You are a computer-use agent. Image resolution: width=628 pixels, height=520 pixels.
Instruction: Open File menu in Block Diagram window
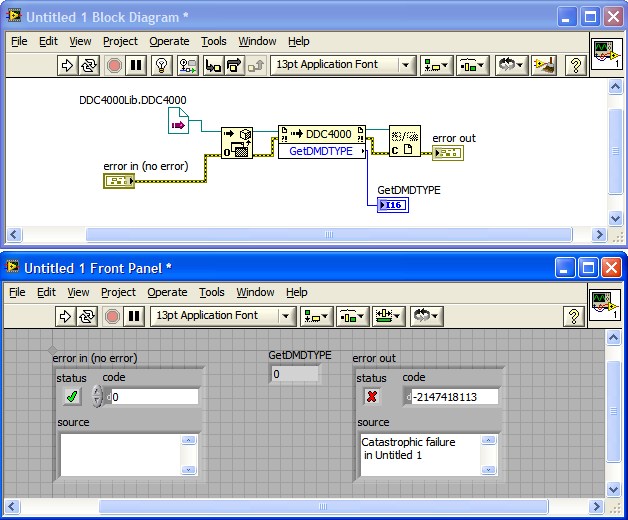(x=19, y=41)
